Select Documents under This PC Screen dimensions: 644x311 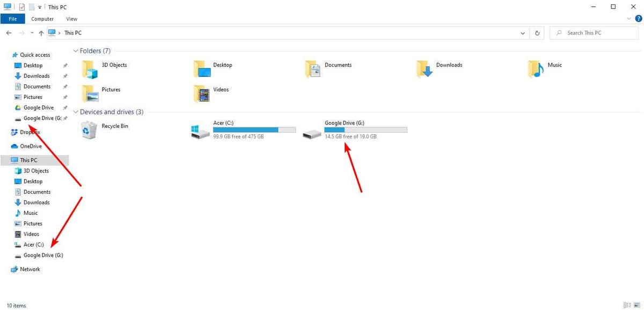click(x=37, y=192)
